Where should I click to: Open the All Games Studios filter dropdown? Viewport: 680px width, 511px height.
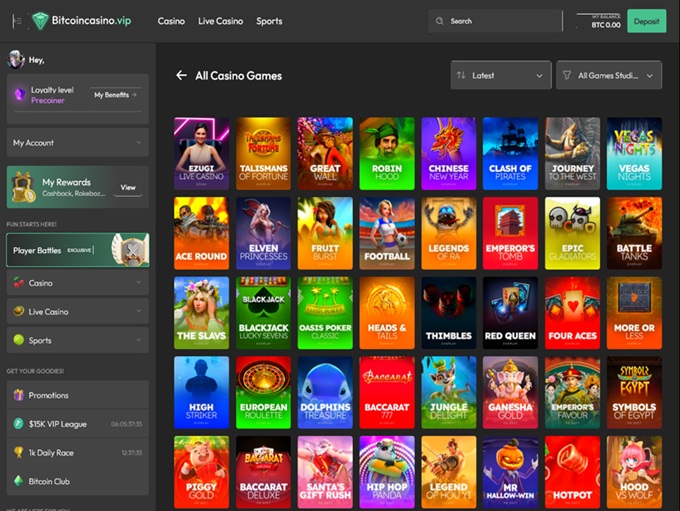[607, 75]
